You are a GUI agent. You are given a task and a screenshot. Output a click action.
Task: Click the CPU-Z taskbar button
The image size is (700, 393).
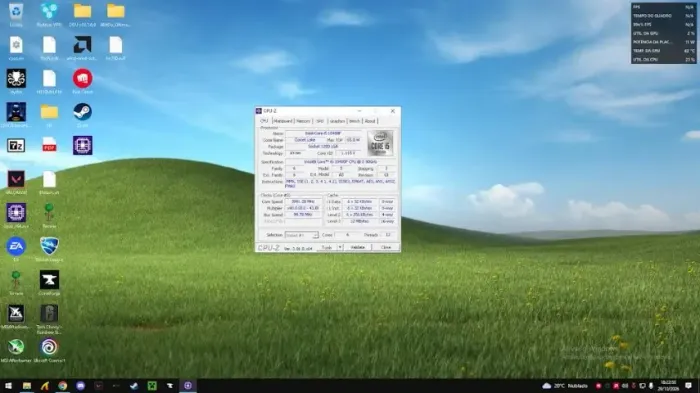[188, 386]
